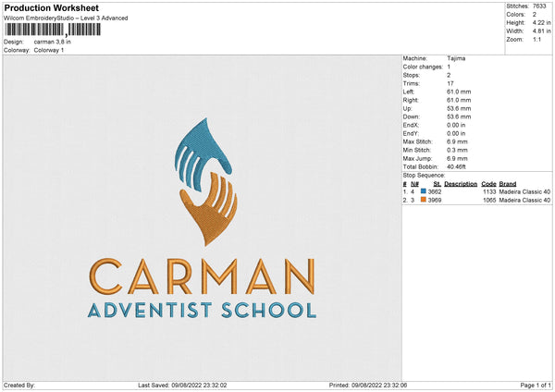Screen dimensions: 555x392
Task: Click the Trims value 17
Action: click(450, 83)
